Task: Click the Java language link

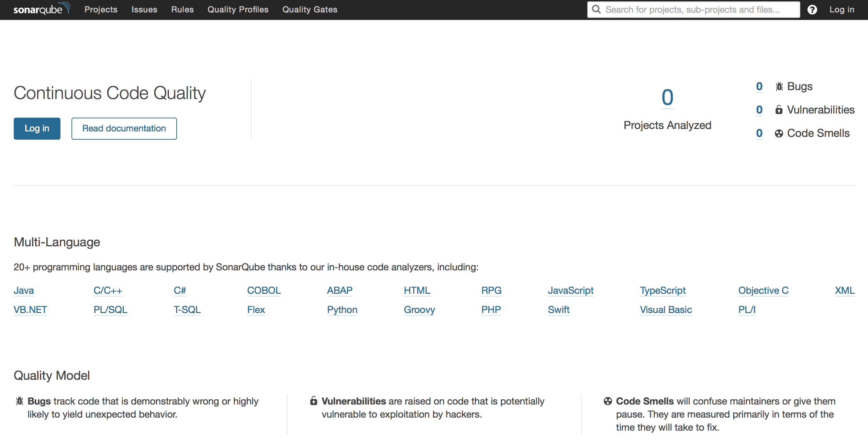Action: [x=24, y=290]
